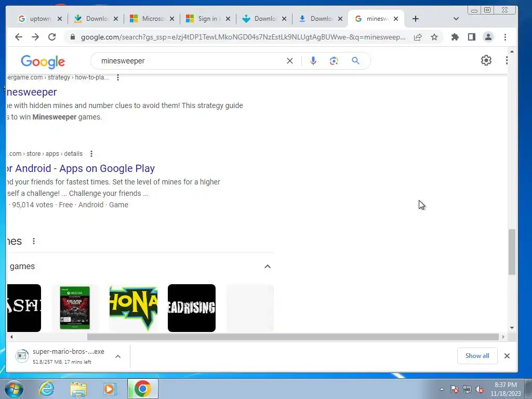Go back using the browser back arrow

19,37
